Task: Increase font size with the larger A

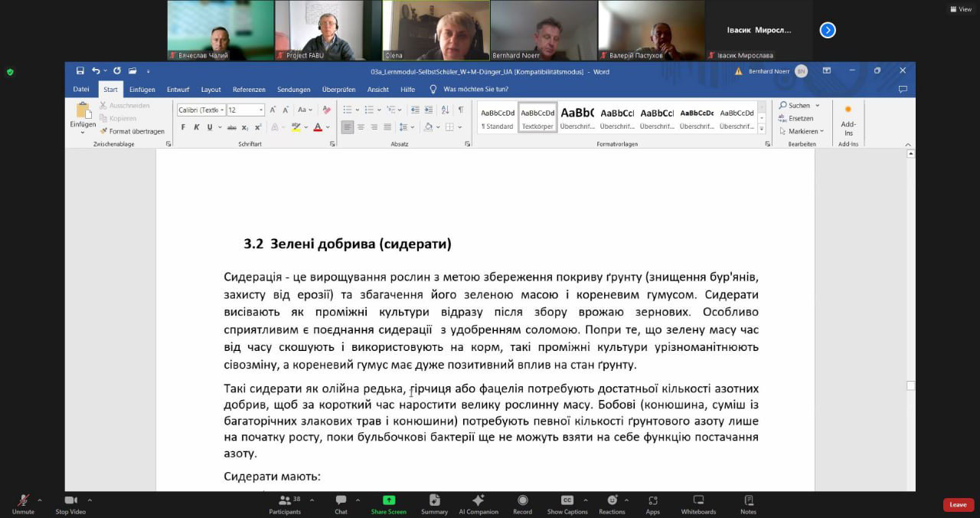Action: pos(273,110)
